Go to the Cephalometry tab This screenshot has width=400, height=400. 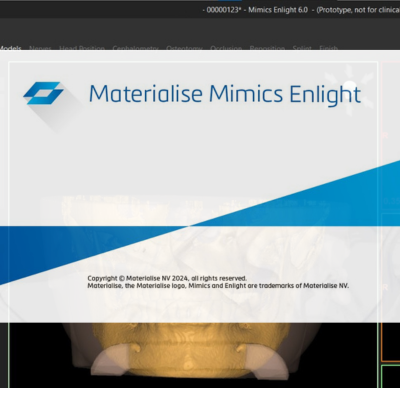pyautogui.click(x=135, y=48)
